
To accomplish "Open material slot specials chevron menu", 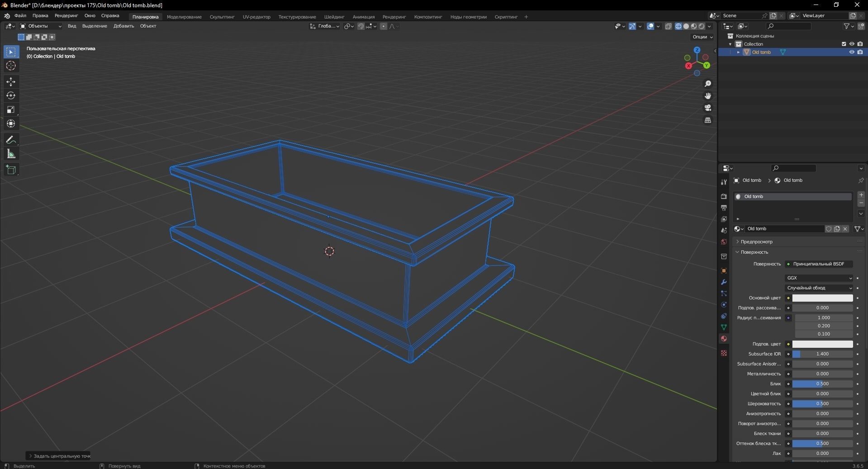I will point(861,213).
